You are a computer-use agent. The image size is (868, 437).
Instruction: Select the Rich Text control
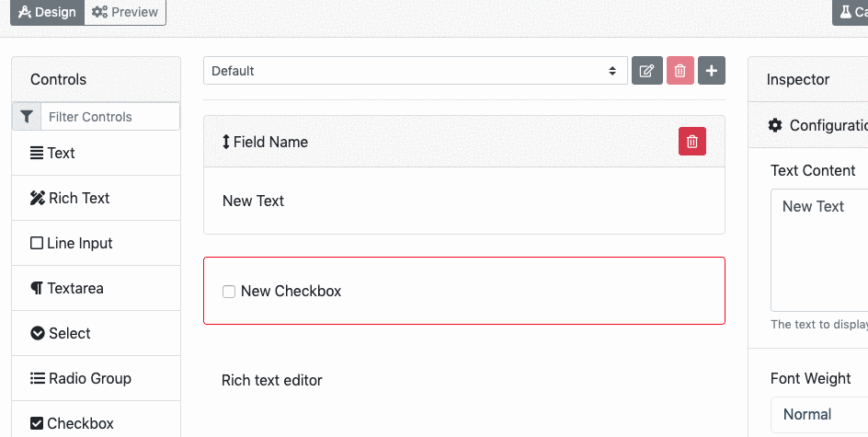point(96,198)
